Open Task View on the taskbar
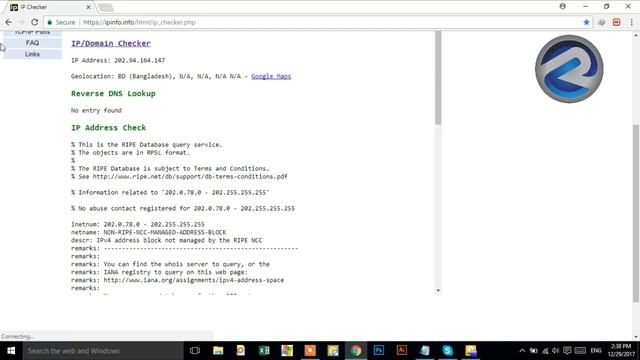The height and width of the screenshot is (360, 640). click(x=195, y=351)
